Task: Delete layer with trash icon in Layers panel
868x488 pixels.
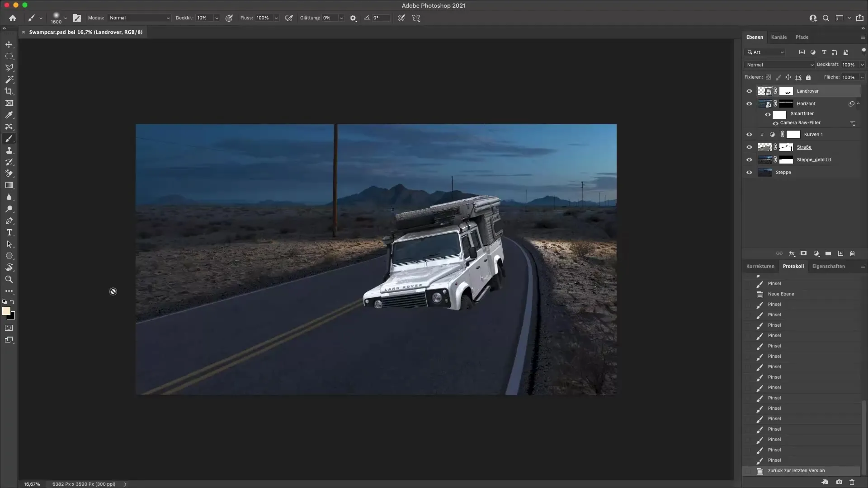Action: point(852,253)
